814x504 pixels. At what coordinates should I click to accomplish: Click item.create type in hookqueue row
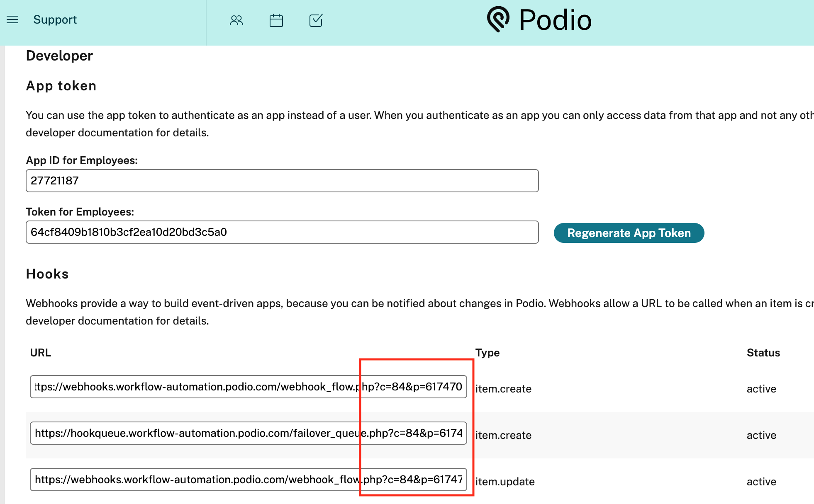pos(503,435)
